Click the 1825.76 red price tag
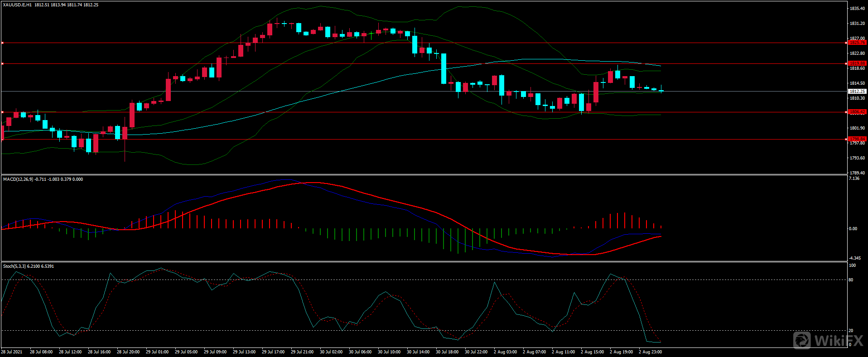The image size is (868, 357). pyautogui.click(x=857, y=43)
